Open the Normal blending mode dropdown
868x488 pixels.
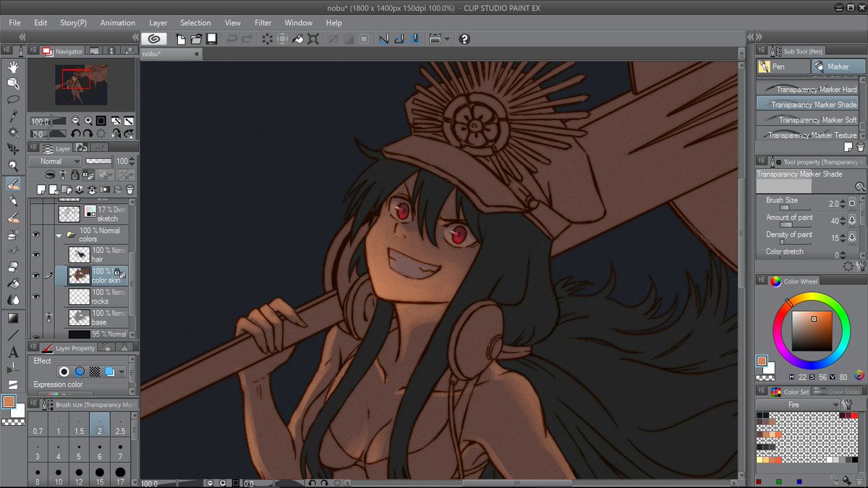55,161
